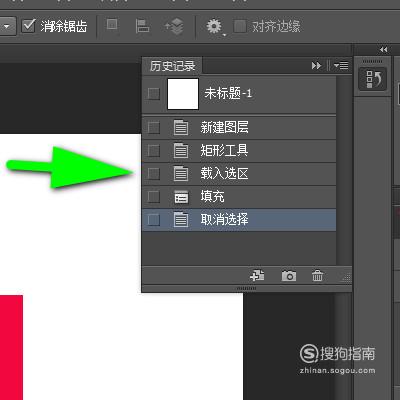400x400 pixels.
Task: Click the document icon beside 矩形工具
Action: pyautogui.click(x=181, y=151)
